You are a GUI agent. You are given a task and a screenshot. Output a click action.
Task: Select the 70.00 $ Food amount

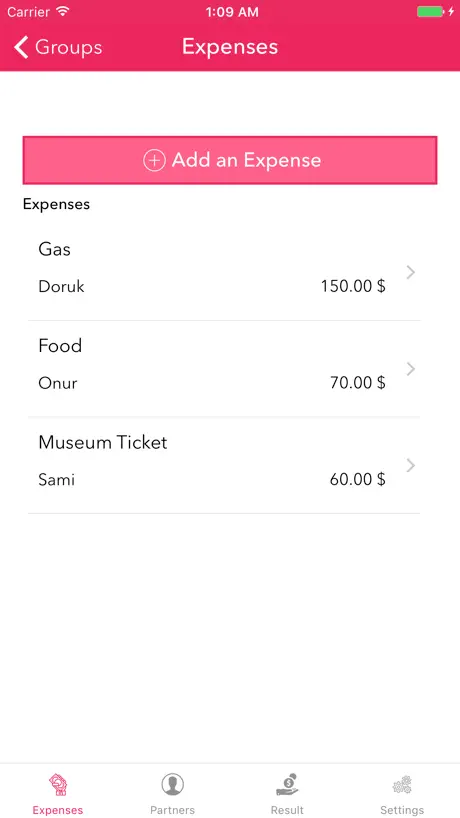pyautogui.click(x=358, y=383)
